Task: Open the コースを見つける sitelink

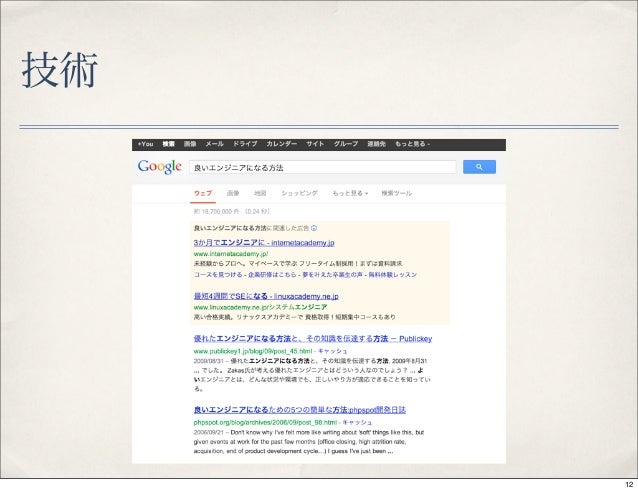Action: click(218, 275)
